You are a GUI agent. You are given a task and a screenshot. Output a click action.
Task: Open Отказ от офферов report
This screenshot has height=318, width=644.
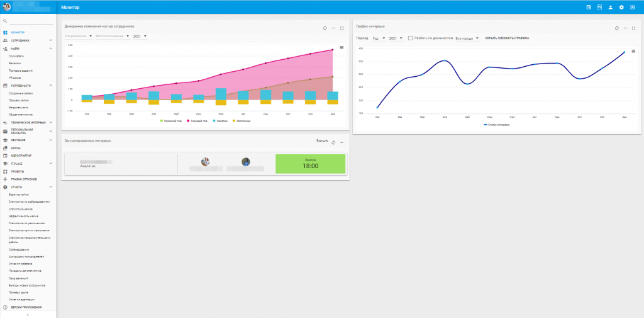point(20,264)
